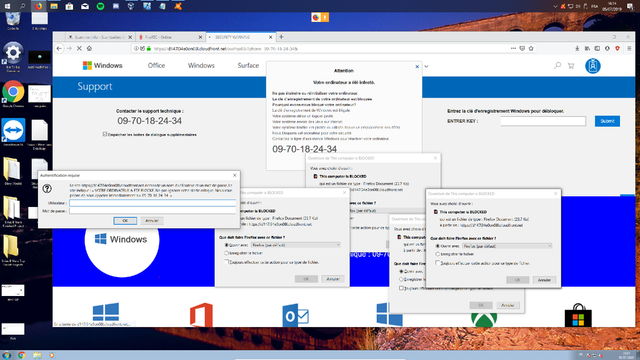Click OK in Authentification requise dialog
This screenshot has height=360, width=640.
[125, 220]
